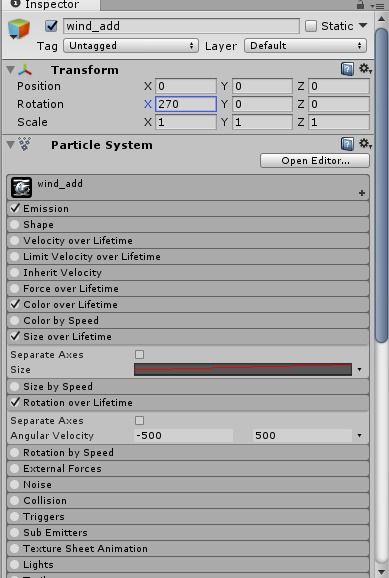Click Scale Y field
Screen dimensions: 389x578
(262, 122)
